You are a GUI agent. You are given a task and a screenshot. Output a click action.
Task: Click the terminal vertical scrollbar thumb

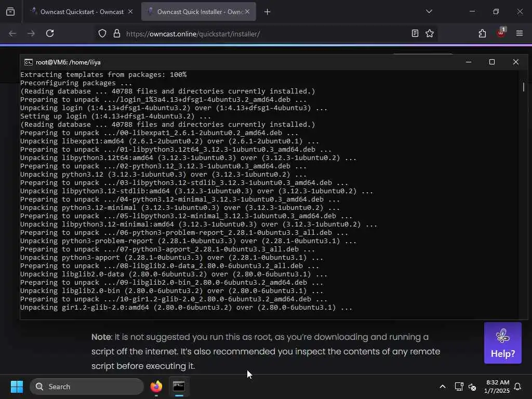(524, 87)
